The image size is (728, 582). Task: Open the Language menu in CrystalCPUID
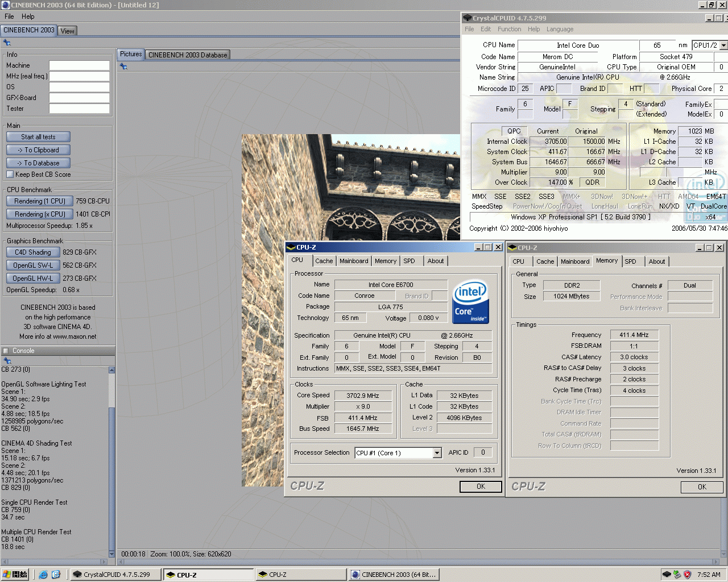[x=560, y=29]
